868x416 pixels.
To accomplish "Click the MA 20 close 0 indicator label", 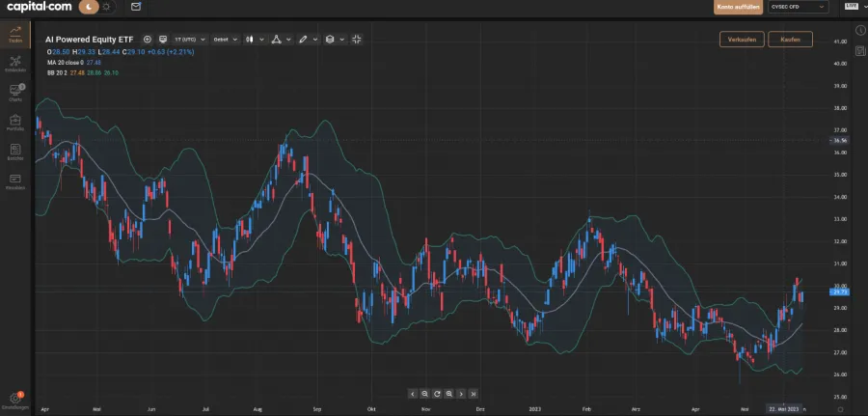I will point(66,63).
